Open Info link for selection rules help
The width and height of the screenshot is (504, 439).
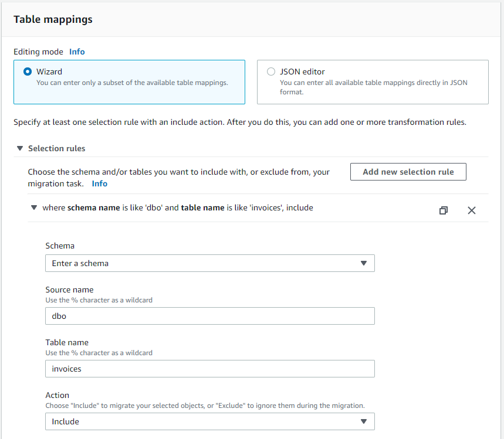click(x=100, y=183)
